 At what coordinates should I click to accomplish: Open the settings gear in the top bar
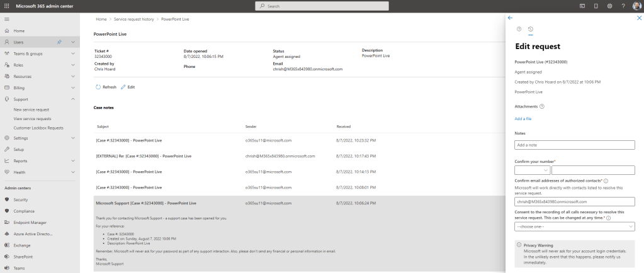(x=609, y=6)
